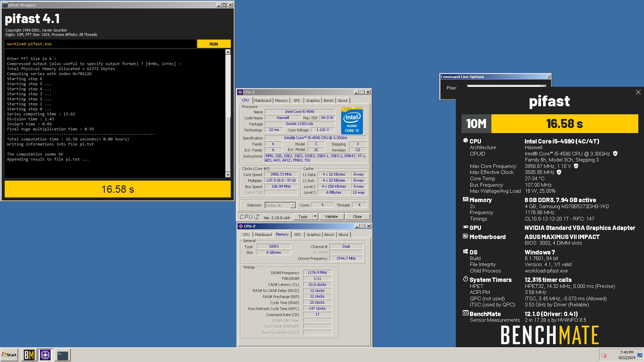Click the BenchMate version section icon
The height and width of the screenshot is (362, 644).
(x=465, y=313)
